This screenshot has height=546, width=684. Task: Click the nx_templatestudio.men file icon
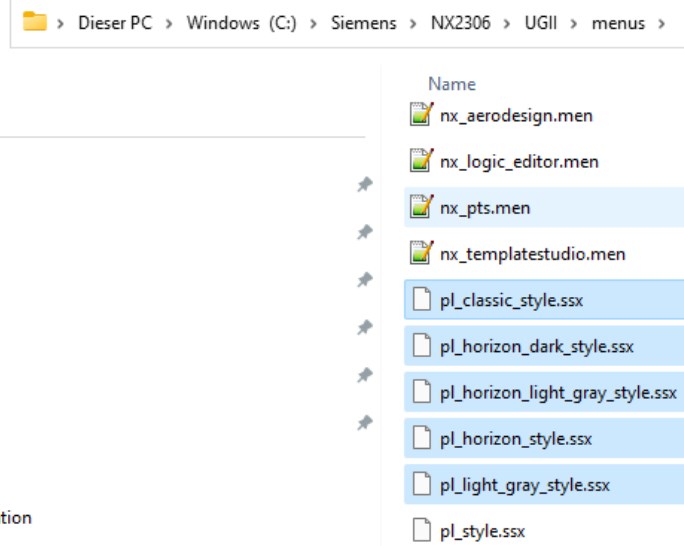421,253
